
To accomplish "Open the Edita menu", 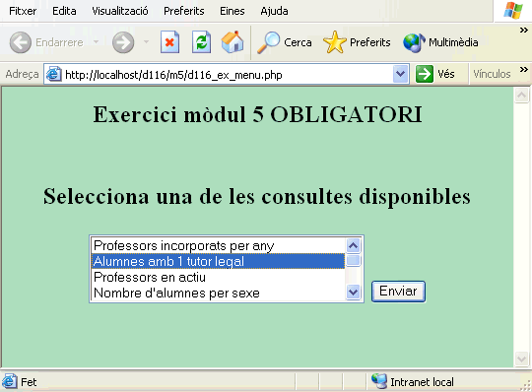I will [x=64, y=11].
